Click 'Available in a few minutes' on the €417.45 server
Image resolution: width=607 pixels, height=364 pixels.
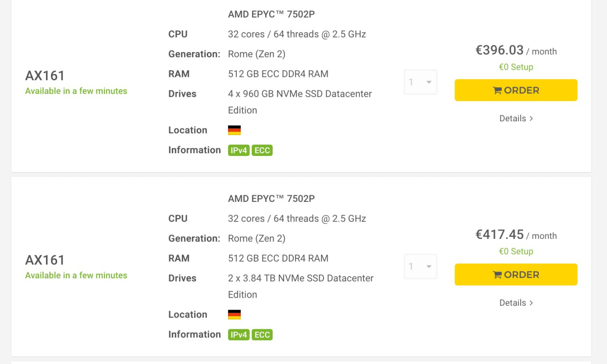(76, 275)
